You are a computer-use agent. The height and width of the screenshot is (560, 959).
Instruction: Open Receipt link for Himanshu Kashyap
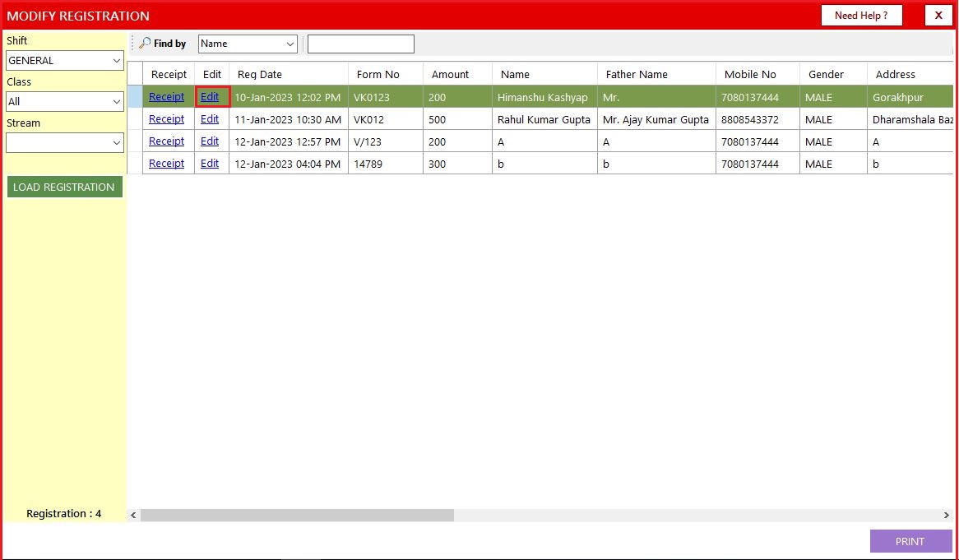(166, 97)
